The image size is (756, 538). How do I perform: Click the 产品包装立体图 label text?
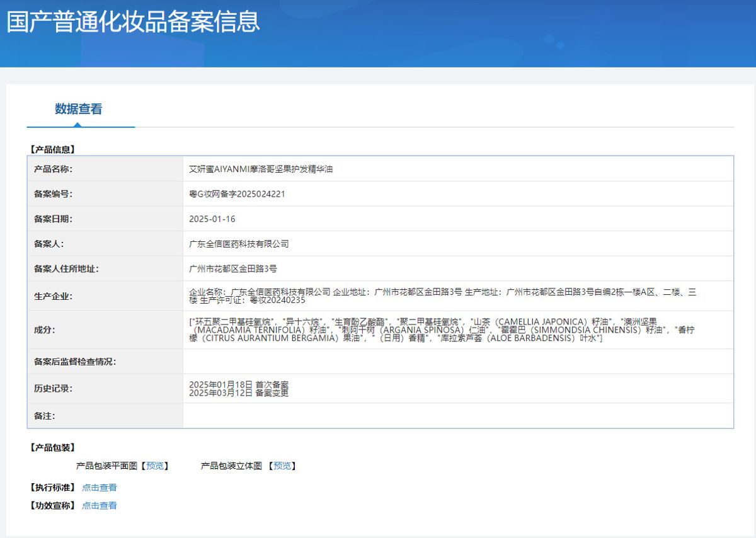pyautogui.click(x=231, y=466)
